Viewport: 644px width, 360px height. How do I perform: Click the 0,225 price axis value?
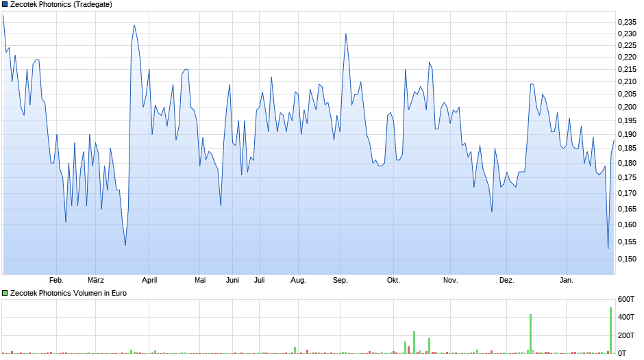coord(627,46)
